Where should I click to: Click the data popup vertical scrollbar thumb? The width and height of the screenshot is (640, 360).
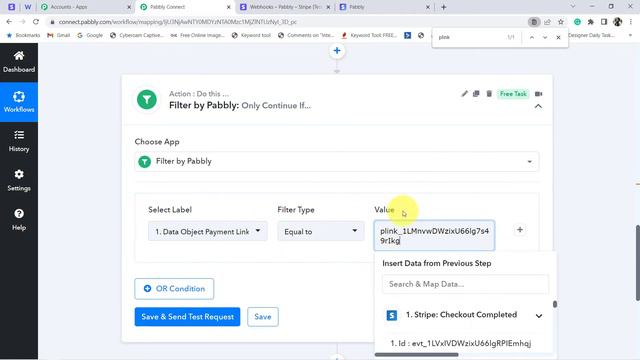555,304
